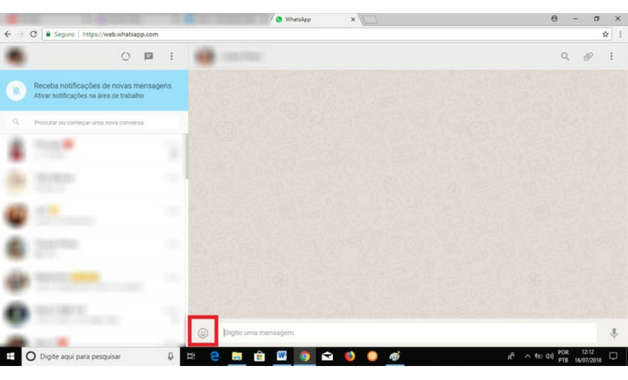Open the Status circle icon in the sidebar
Viewport: 628px width, 380px height.
click(x=125, y=56)
